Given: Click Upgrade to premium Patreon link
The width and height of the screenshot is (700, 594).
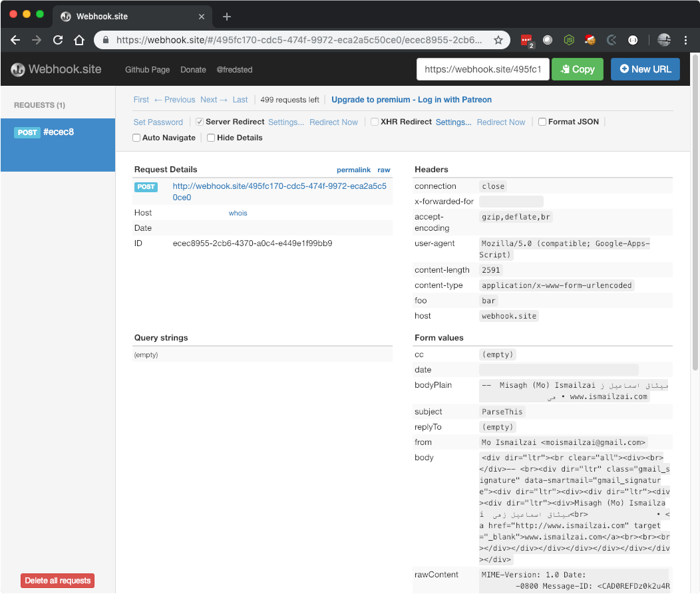Looking at the screenshot, I should (411, 100).
